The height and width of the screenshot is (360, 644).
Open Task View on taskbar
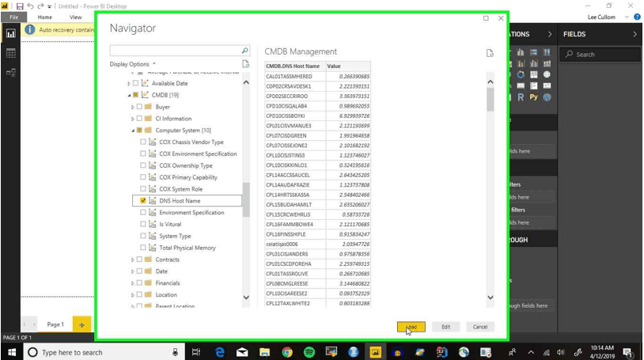click(x=196, y=352)
